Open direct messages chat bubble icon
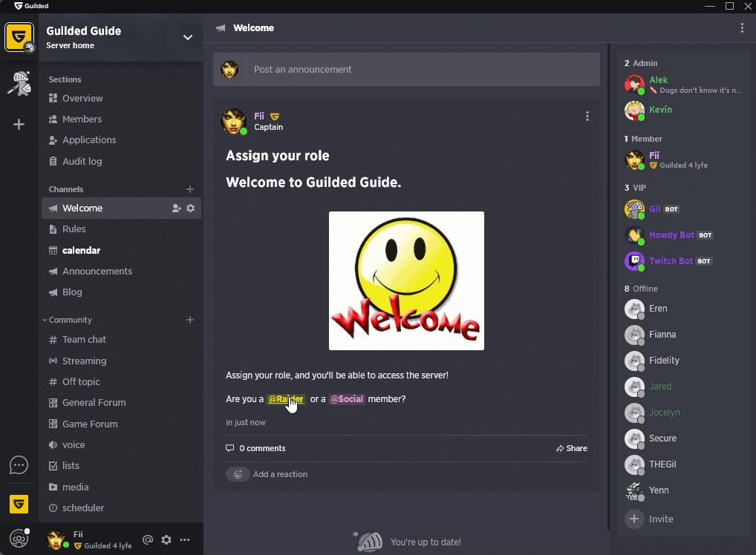The width and height of the screenshot is (756, 555). [19, 465]
